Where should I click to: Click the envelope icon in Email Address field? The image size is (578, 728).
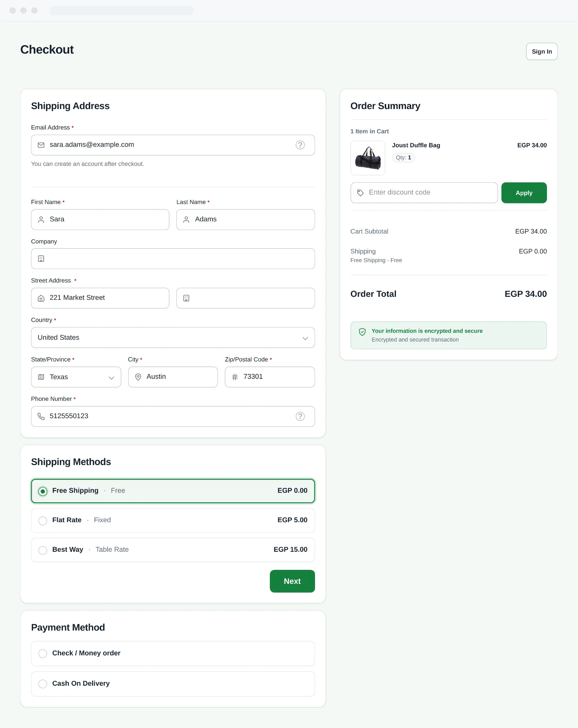[41, 145]
